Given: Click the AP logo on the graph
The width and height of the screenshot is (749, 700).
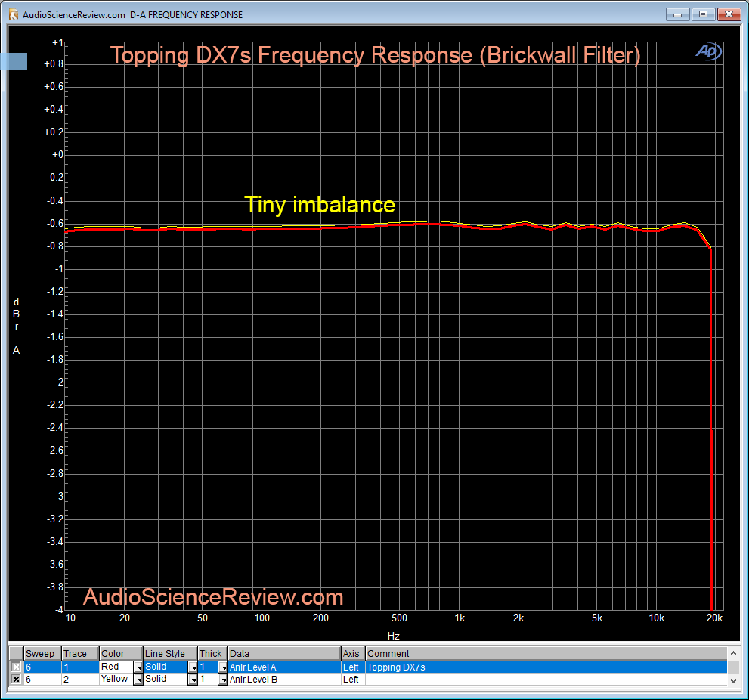Looking at the screenshot, I should 708,51.
